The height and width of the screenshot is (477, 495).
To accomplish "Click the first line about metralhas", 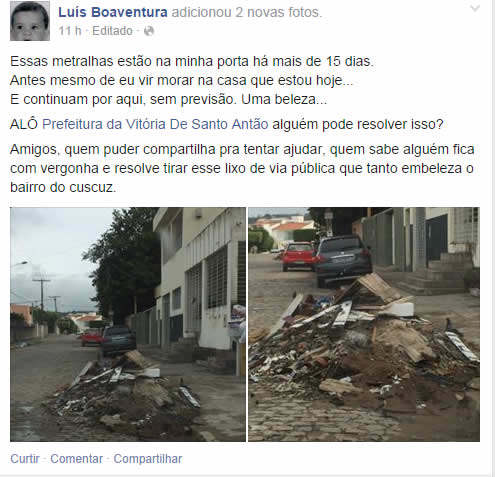I will coord(192,61).
